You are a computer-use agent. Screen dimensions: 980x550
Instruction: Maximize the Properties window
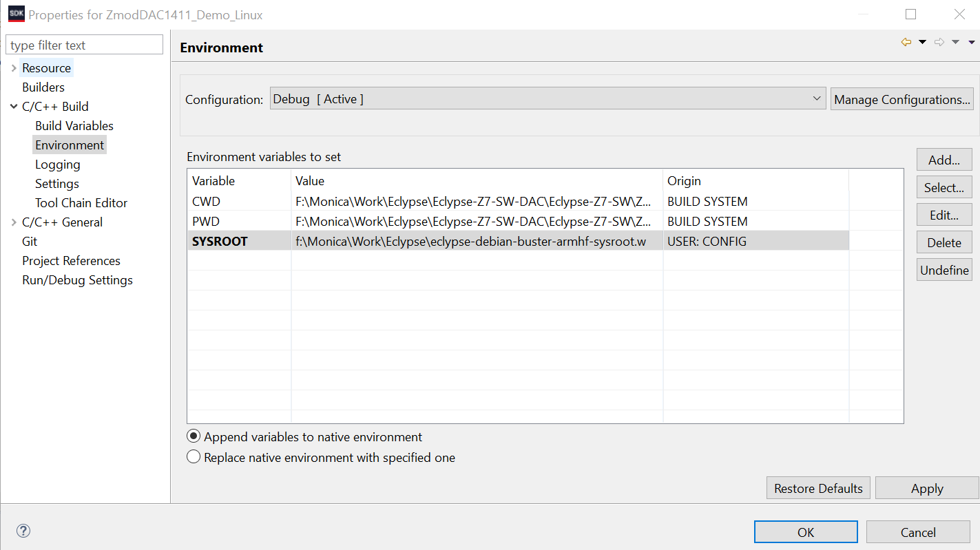(x=910, y=14)
